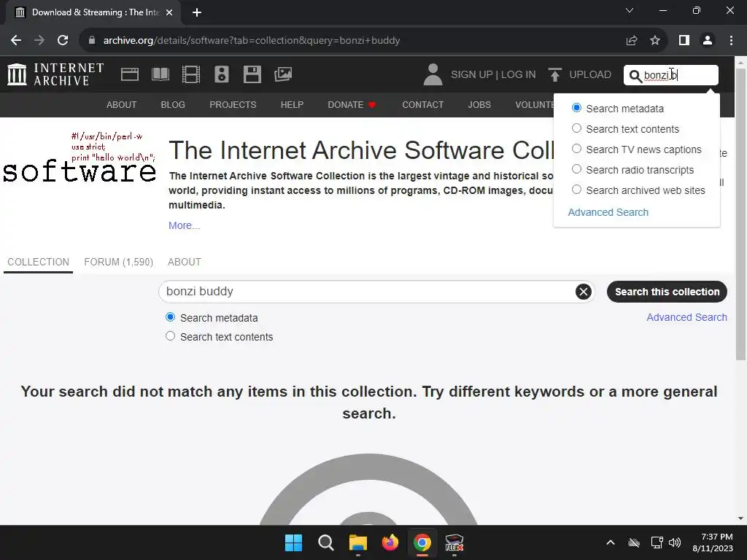Close the Download & Streaming tab
The height and width of the screenshot is (560, 747).
click(169, 12)
